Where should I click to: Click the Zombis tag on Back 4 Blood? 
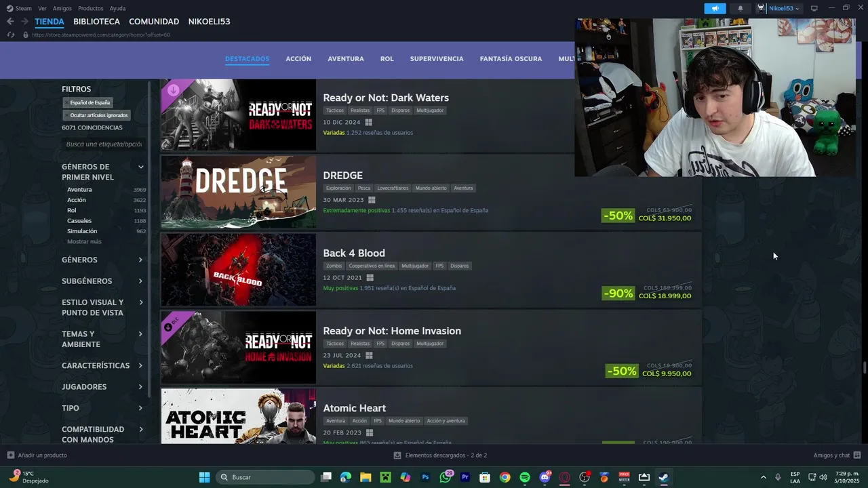tap(334, 266)
